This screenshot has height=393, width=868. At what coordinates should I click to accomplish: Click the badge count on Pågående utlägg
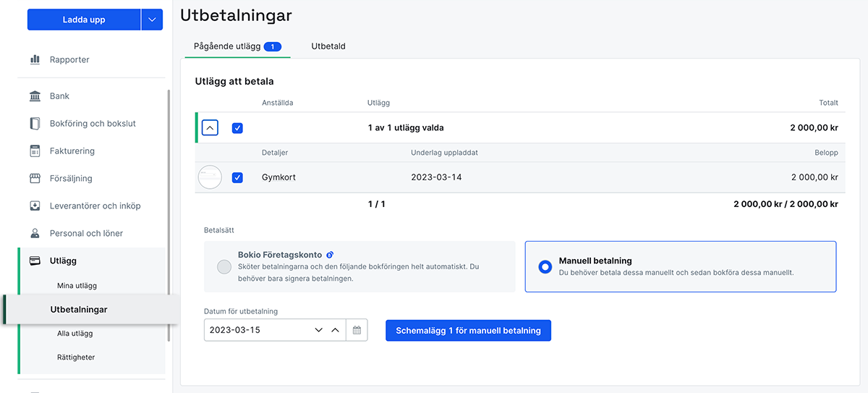tap(273, 46)
